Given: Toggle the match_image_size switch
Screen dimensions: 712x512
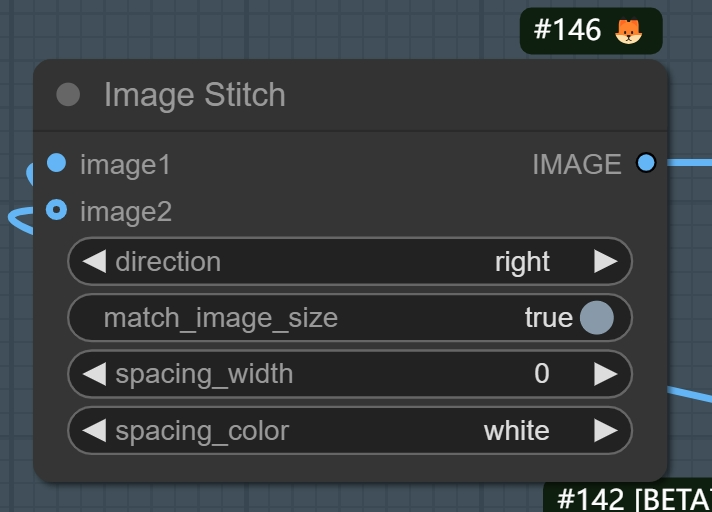Looking at the screenshot, I should [x=596, y=318].
